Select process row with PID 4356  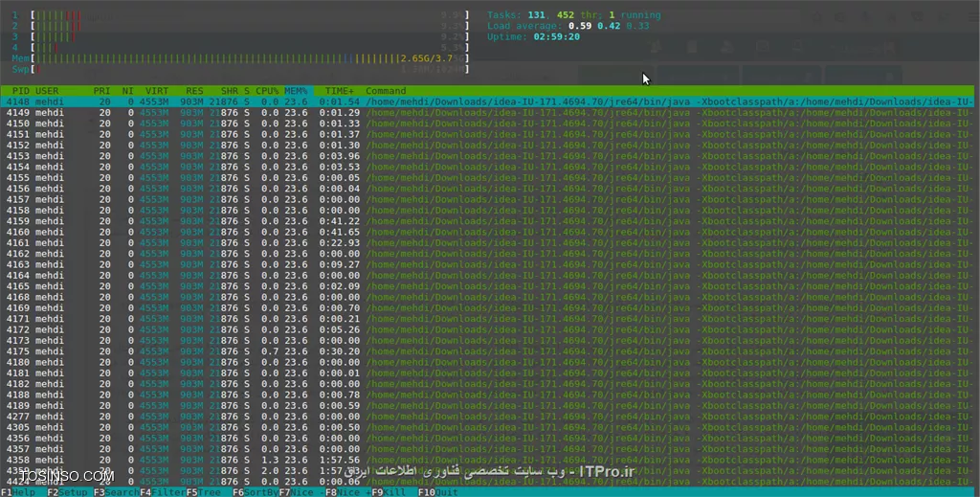click(x=487, y=439)
